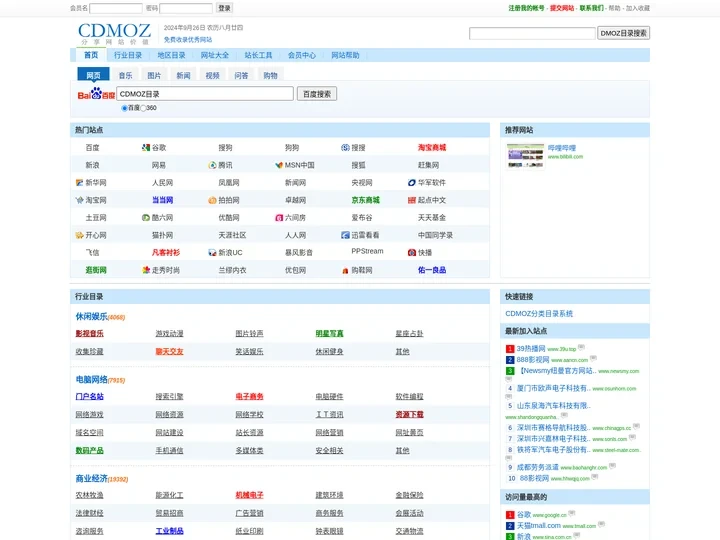Click the Xinhua icon beside 新华网

[79, 183]
